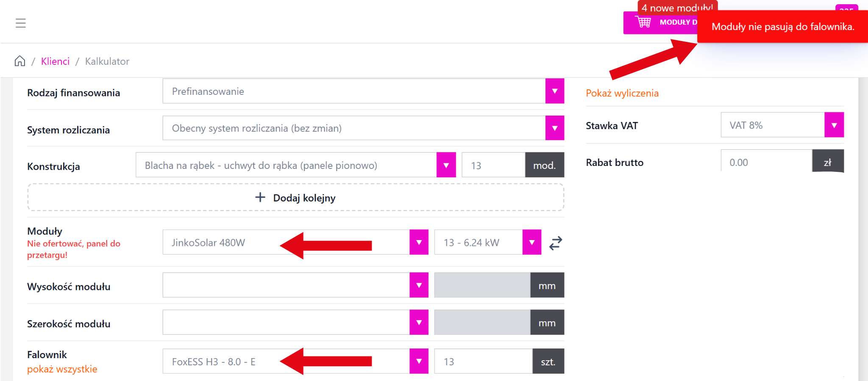Click the plus icon in Dodaj kolejny
This screenshot has height=381, width=868.
tap(260, 197)
